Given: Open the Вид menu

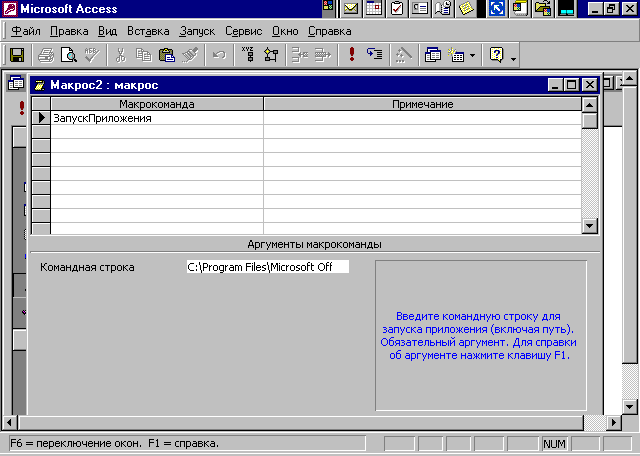Looking at the screenshot, I should 107,31.
